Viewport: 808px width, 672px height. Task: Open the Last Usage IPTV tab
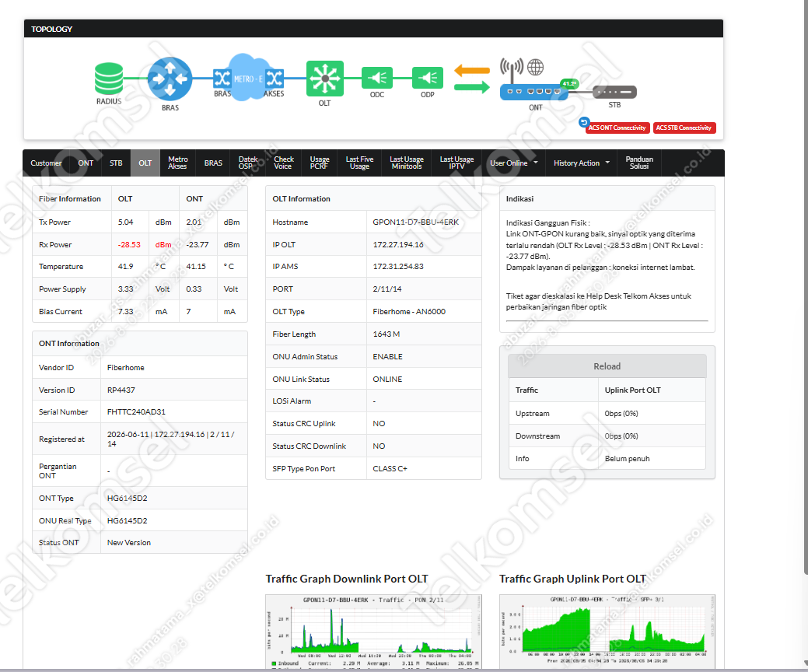456,163
